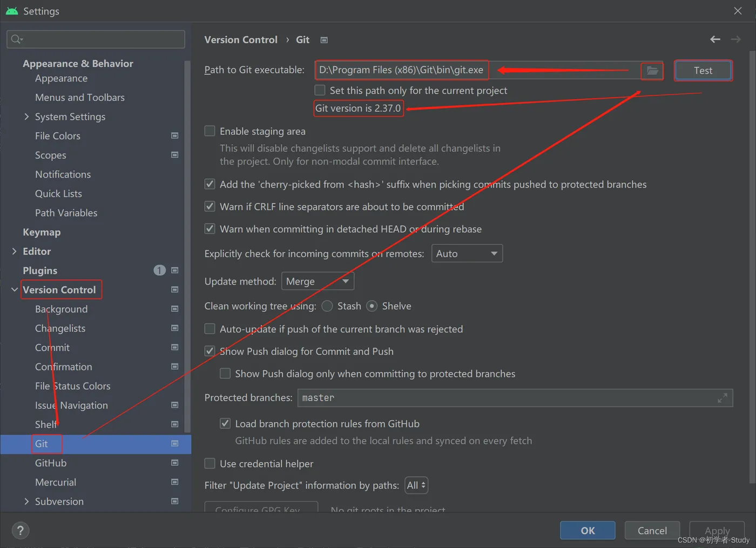Select the Shelve radio button

(x=372, y=306)
